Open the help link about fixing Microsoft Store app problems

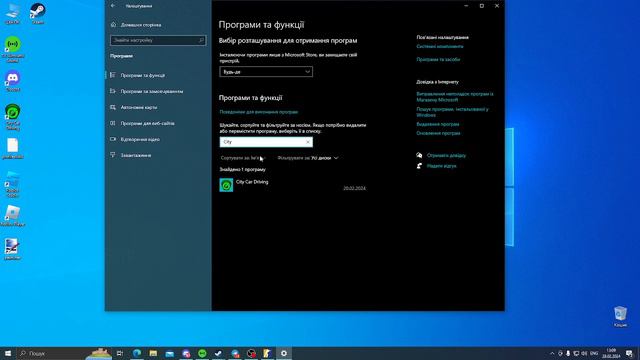[455, 97]
